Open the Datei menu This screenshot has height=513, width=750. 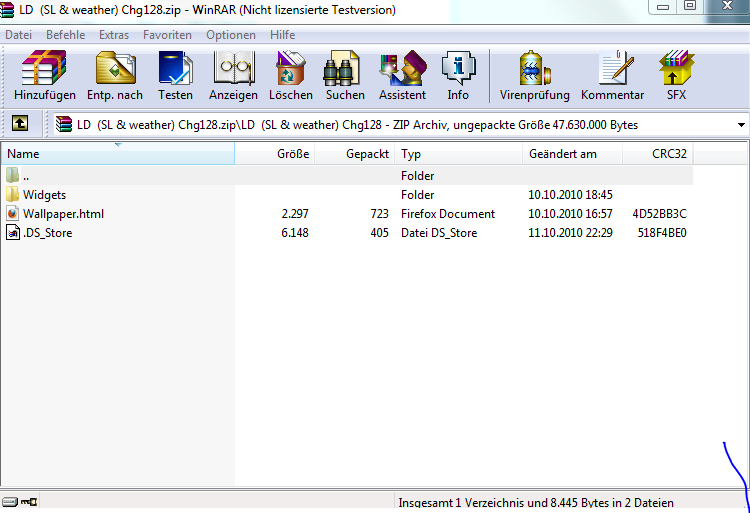click(19, 35)
